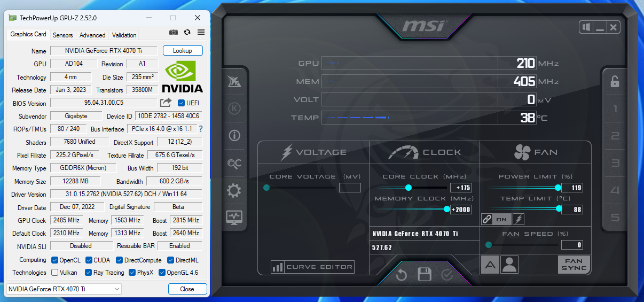Screen dimensions: 644x302
Task: Adjust the Core Clock slider handle
Action: [x=409, y=188]
